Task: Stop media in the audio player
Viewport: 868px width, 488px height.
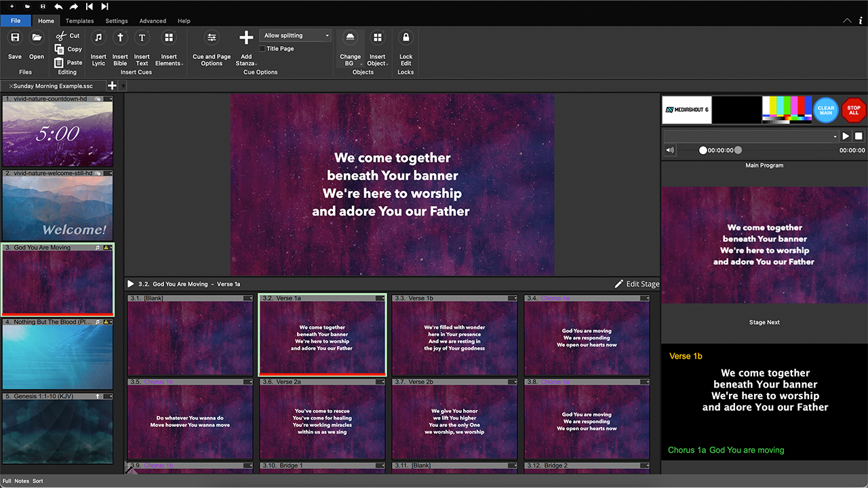Action: 859,136
